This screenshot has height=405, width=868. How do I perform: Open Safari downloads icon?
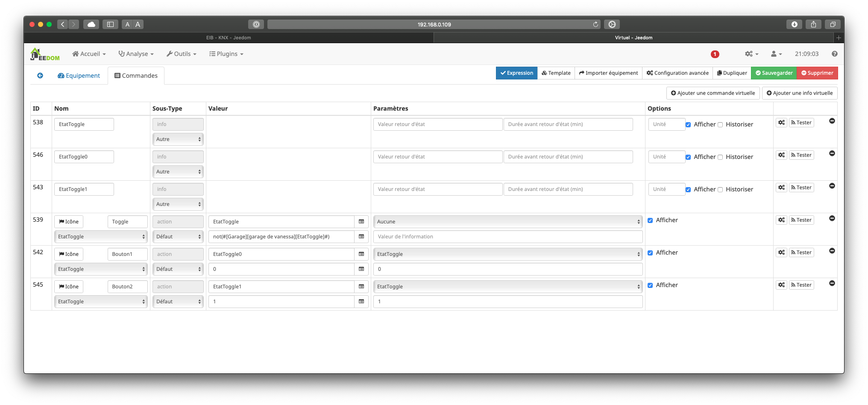[794, 24]
